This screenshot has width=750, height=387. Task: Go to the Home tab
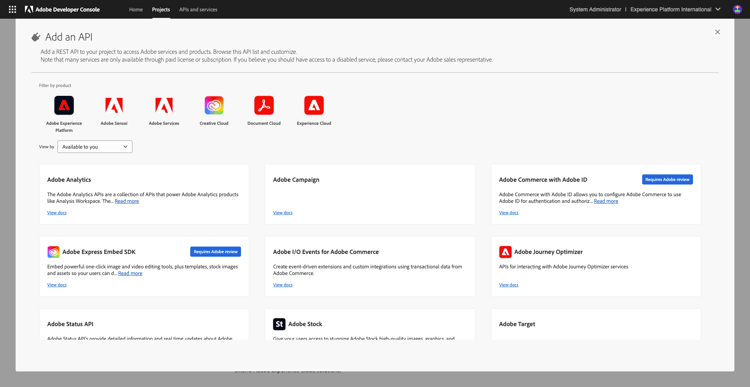pyautogui.click(x=136, y=9)
